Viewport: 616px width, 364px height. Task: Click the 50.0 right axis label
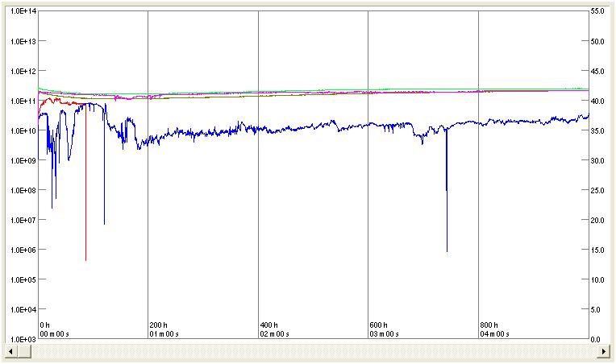[x=597, y=41]
